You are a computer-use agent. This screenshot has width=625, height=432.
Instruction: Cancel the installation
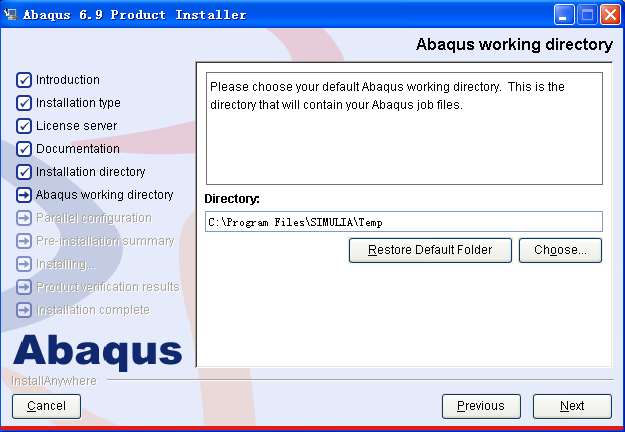coord(46,406)
